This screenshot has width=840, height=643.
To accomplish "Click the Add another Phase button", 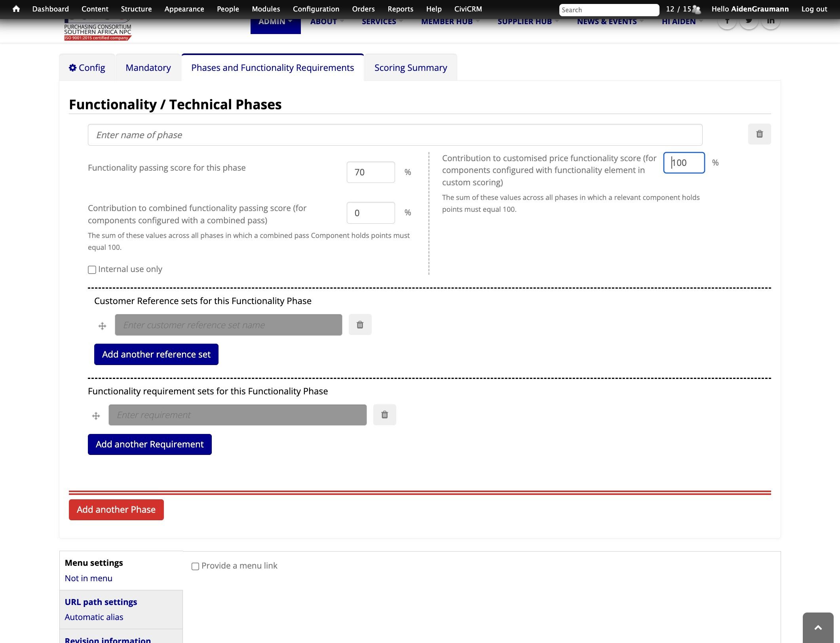I will pyautogui.click(x=116, y=510).
